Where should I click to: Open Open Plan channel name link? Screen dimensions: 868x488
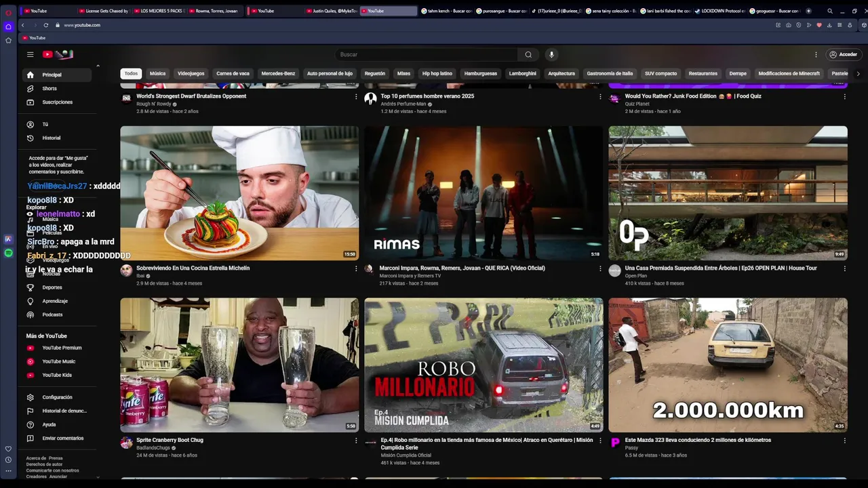(636, 276)
